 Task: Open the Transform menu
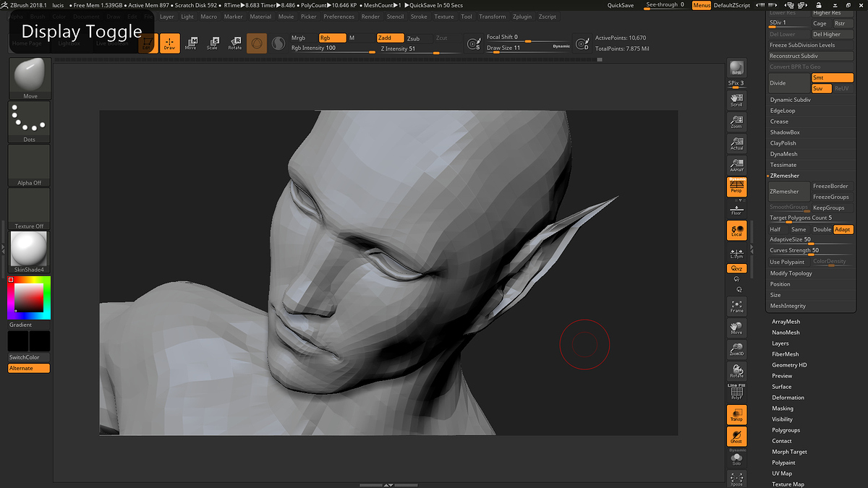pyautogui.click(x=493, y=17)
